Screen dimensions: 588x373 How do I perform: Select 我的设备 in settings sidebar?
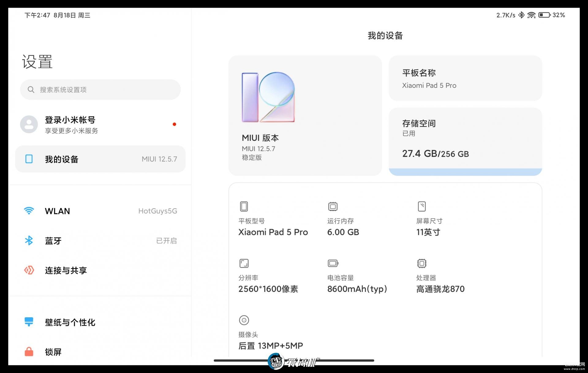[x=100, y=159]
